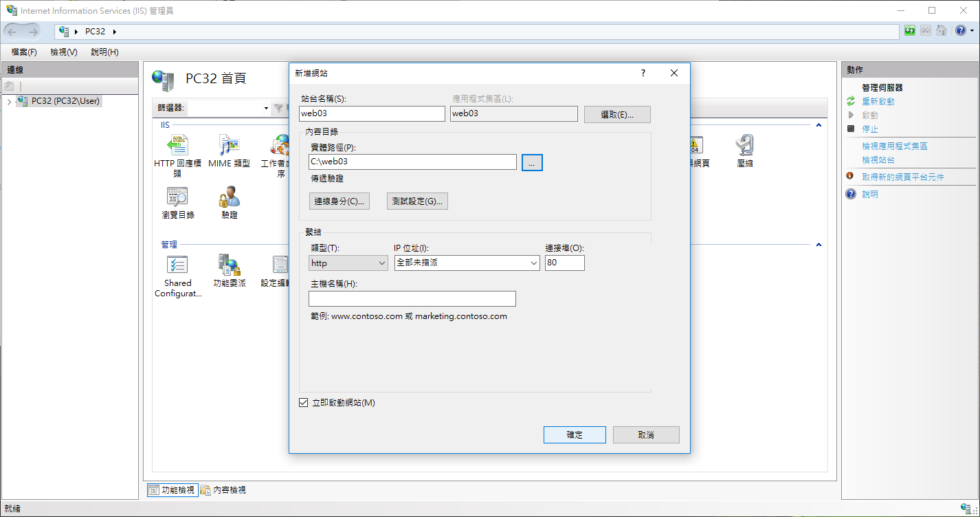
Task: Open the 功能委派 feature delegation icon
Action: [229, 265]
